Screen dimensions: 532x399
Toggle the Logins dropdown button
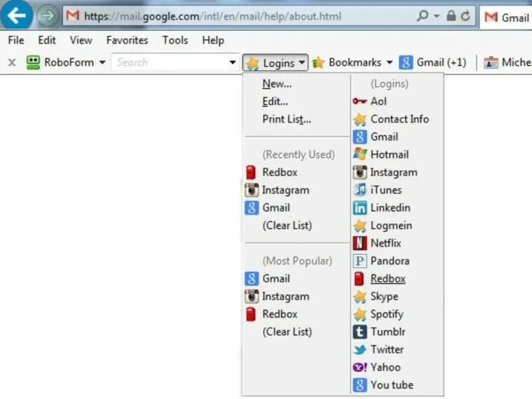pyautogui.click(x=275, y=63)
